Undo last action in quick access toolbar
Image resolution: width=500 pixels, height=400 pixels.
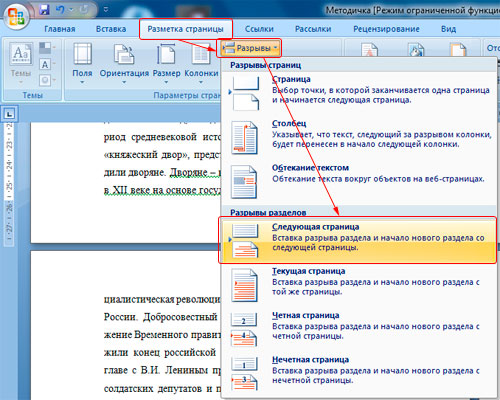[x=61, y=10]
